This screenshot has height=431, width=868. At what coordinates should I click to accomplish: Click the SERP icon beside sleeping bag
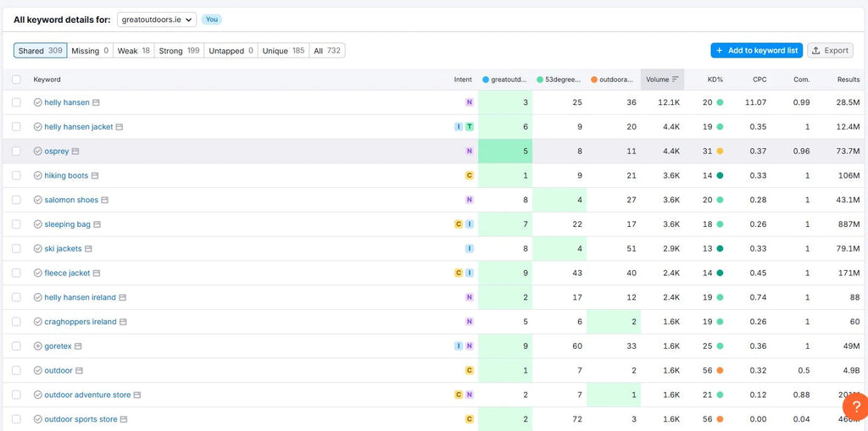click(97, 225)
